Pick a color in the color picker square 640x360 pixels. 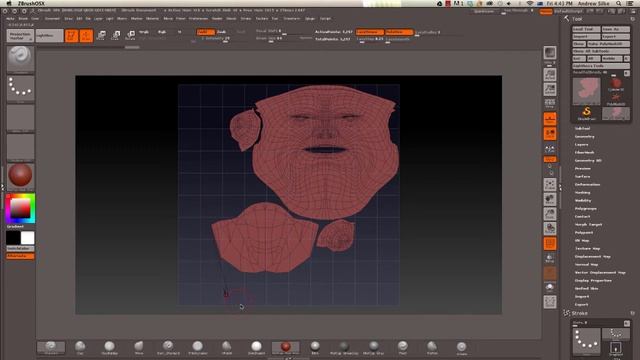point(20,209)
